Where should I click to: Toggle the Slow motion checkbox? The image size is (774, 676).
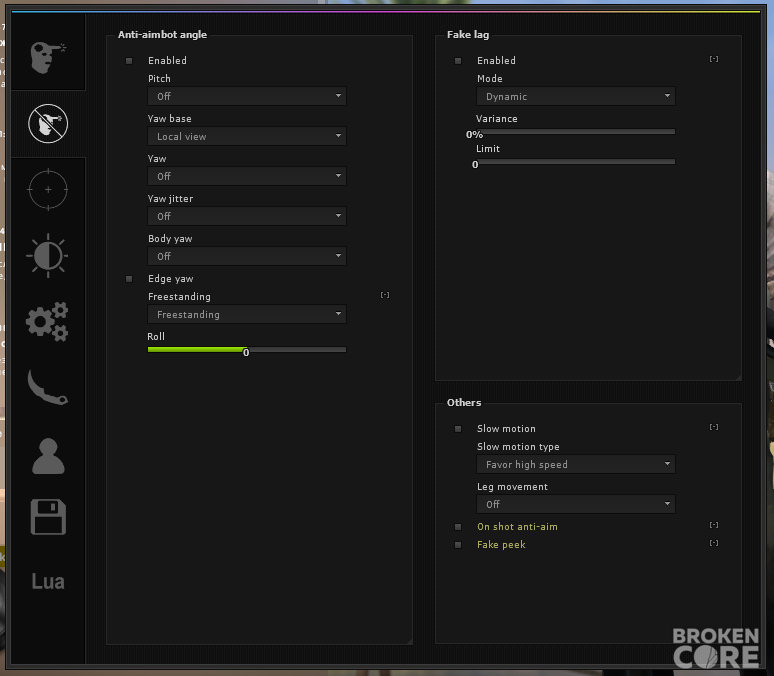click(458, 429)
